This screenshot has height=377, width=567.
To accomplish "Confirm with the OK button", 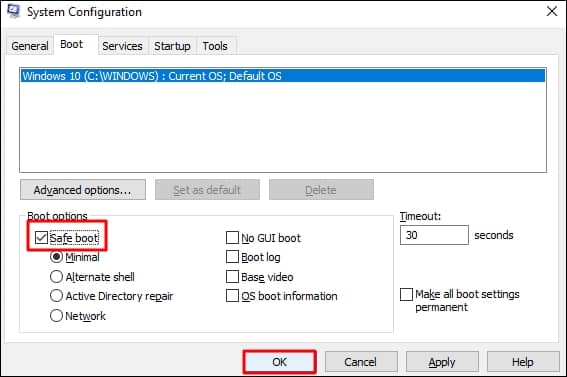I will 280,362.
